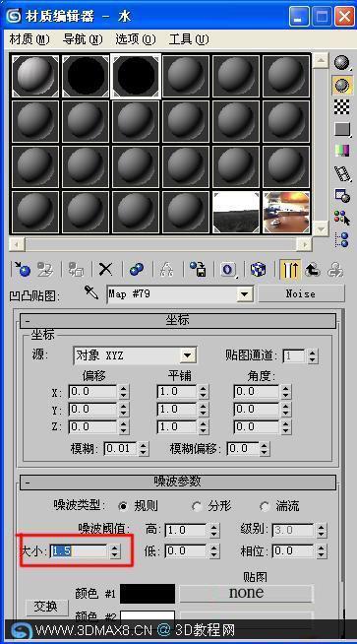Click Select by Material icon
Viewport: 357px width, 644px height.
pyautogui.click(x=341, y=218)
